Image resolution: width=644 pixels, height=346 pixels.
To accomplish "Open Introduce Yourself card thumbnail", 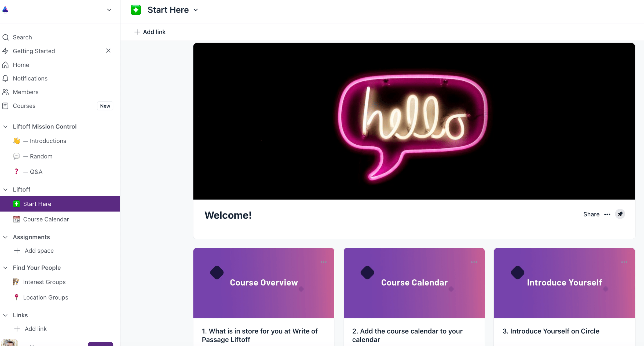I will coord(564,283).
